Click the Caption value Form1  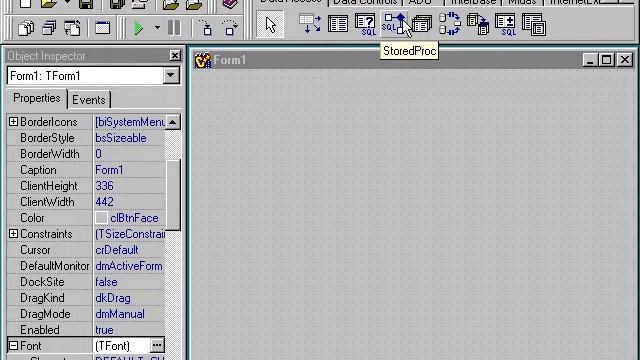coord(109,170)
